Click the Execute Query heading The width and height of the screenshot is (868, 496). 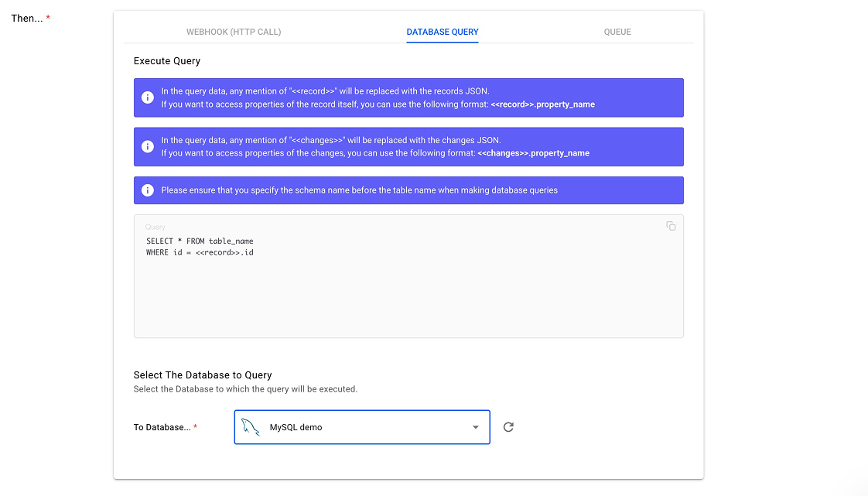coord(167,60)
